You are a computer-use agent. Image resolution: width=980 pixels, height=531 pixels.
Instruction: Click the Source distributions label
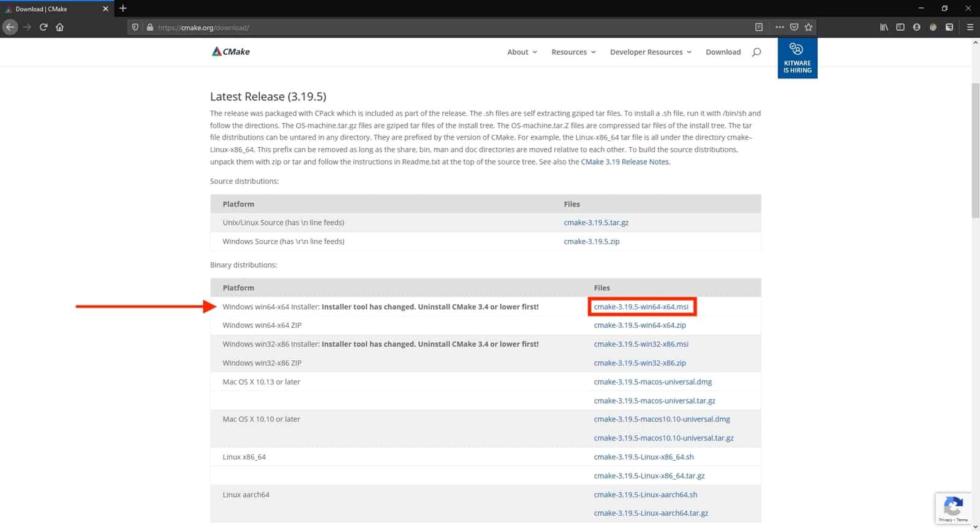(x=244, y=181)
